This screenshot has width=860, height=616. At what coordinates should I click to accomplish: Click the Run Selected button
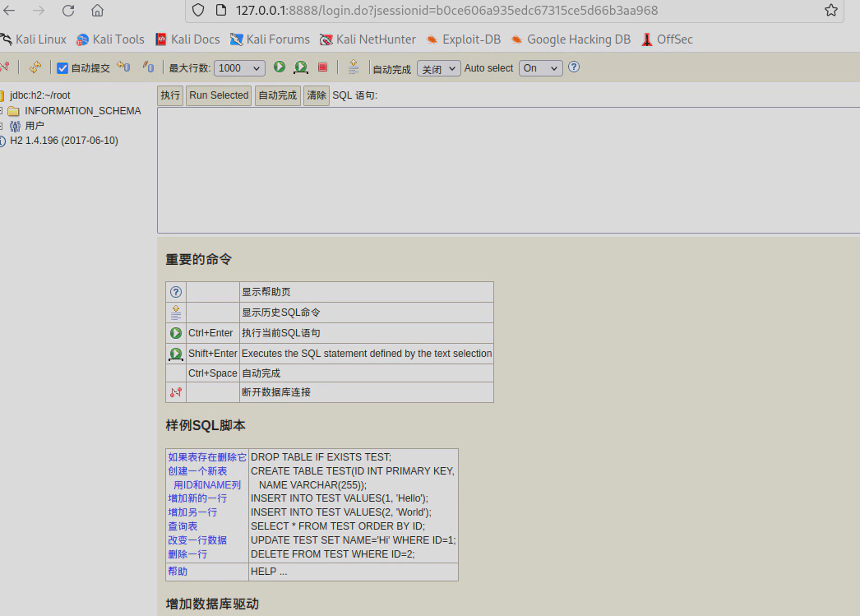(218, 95)
